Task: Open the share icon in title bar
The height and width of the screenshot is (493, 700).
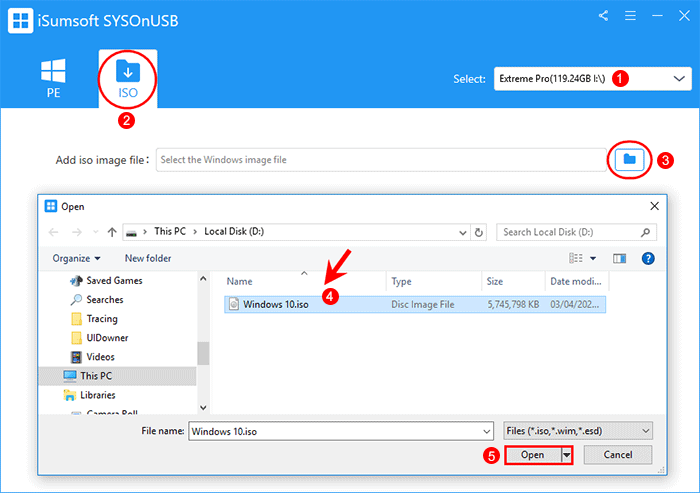Action: (604, 16)
